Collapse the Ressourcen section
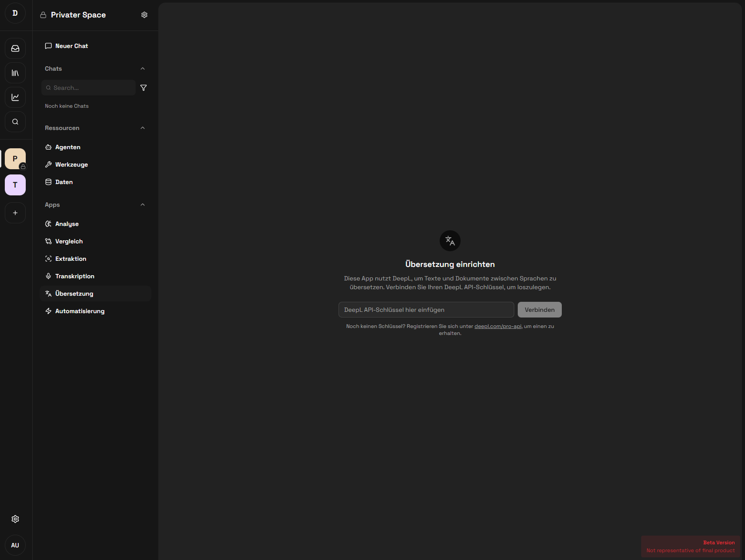The width and height of the screenshot is (745, 560). (143, 128)
